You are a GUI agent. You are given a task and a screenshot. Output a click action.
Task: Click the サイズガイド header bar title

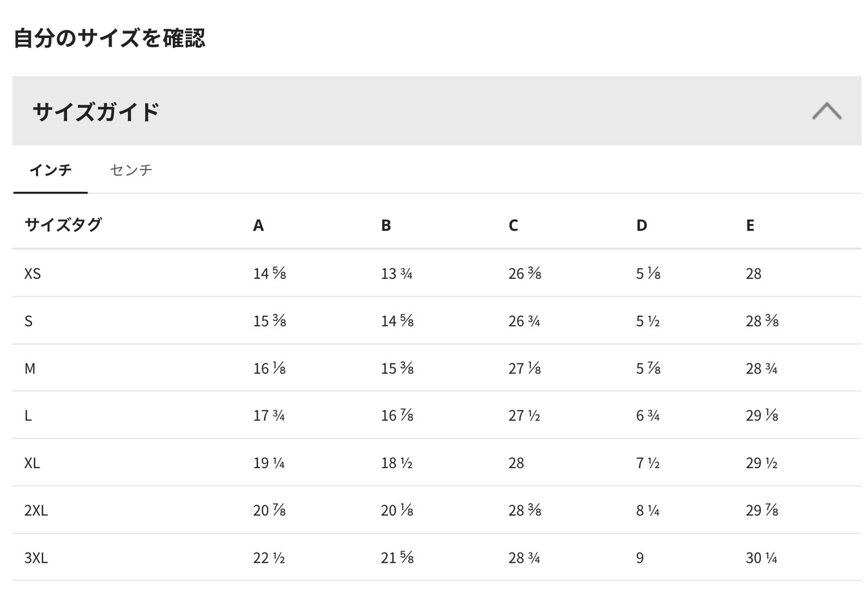pyautogui.click(x=96, y=111)
